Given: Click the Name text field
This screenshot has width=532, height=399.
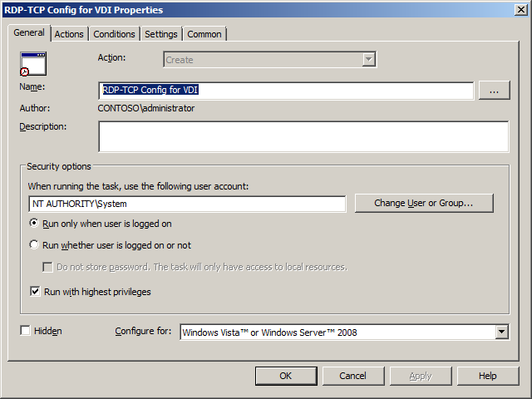Looking at the screenshot, I should coord(286,91).
